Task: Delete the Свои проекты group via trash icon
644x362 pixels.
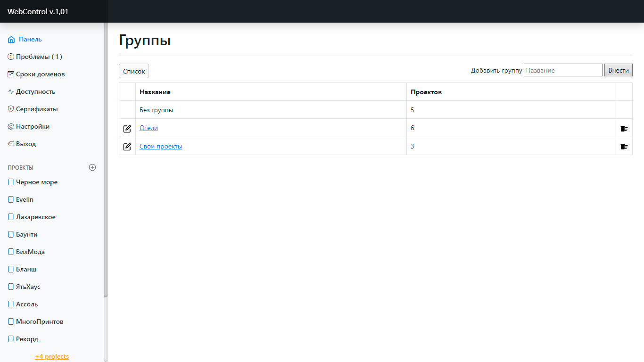Action: point(624,147)
